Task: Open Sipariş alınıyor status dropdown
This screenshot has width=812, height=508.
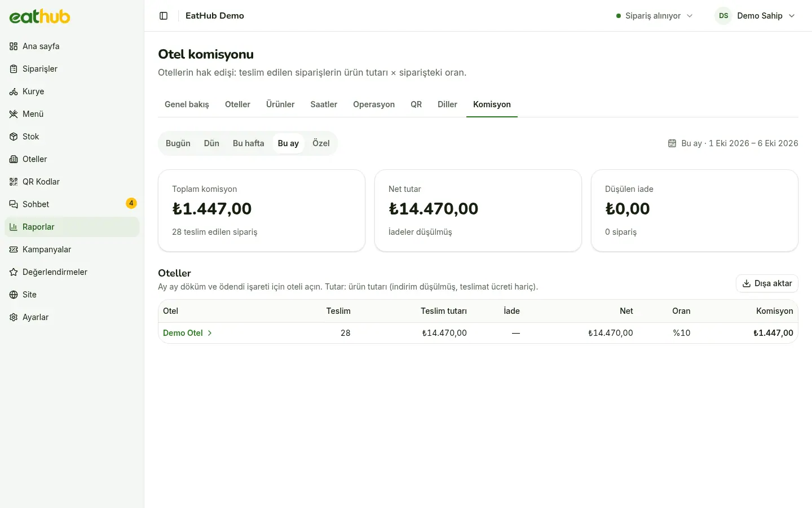Action: (x=654, y=16)
